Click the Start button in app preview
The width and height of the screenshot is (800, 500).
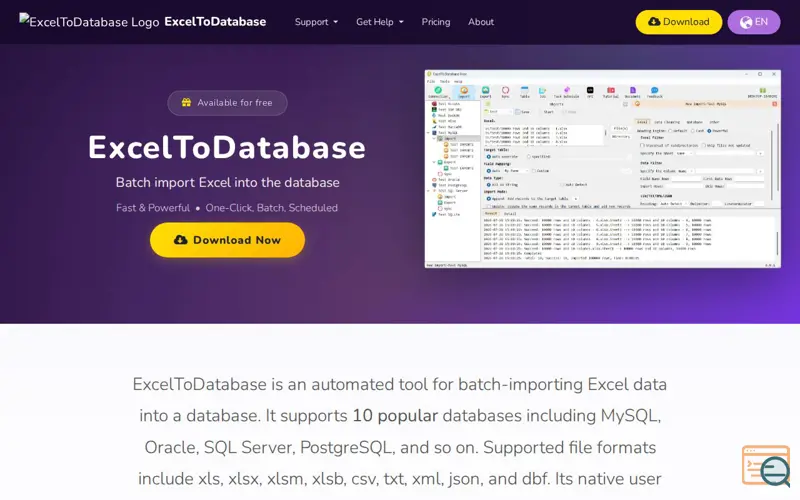coord(548,112)
